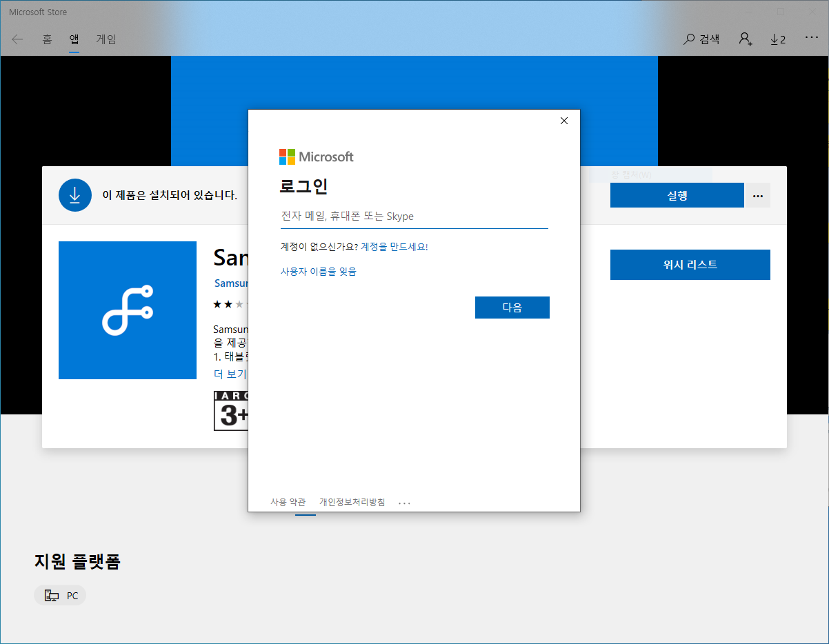Screen dimensions: 829x644
Task: Click the installed download circle icon
Action: (75, 195)
